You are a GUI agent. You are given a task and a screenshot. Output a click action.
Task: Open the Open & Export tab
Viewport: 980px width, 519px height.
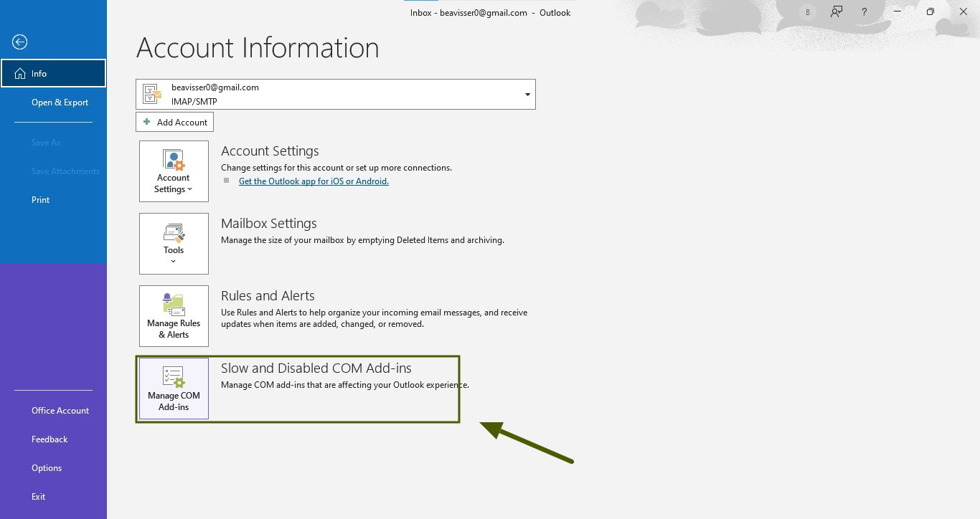click(53, 103)
